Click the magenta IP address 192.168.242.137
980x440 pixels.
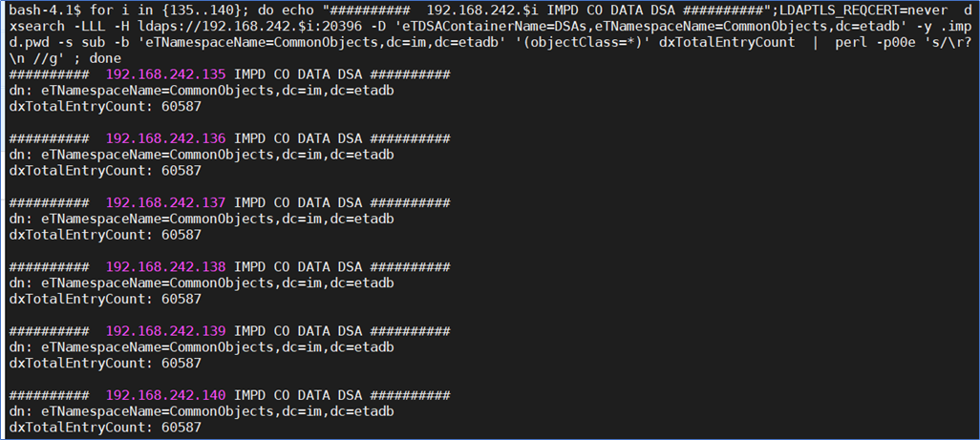tap(165, 202)
